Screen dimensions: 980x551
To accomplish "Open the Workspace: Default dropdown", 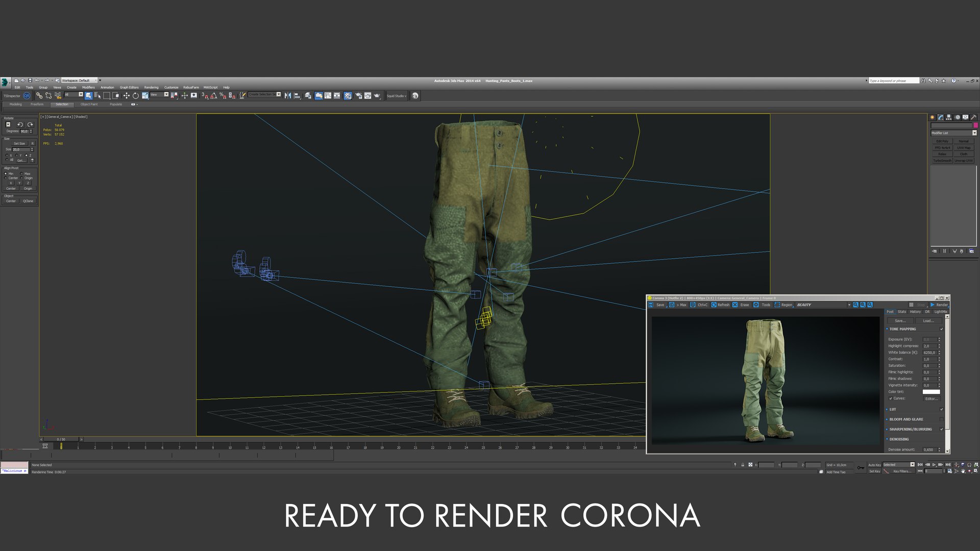I will click(79, 80).
